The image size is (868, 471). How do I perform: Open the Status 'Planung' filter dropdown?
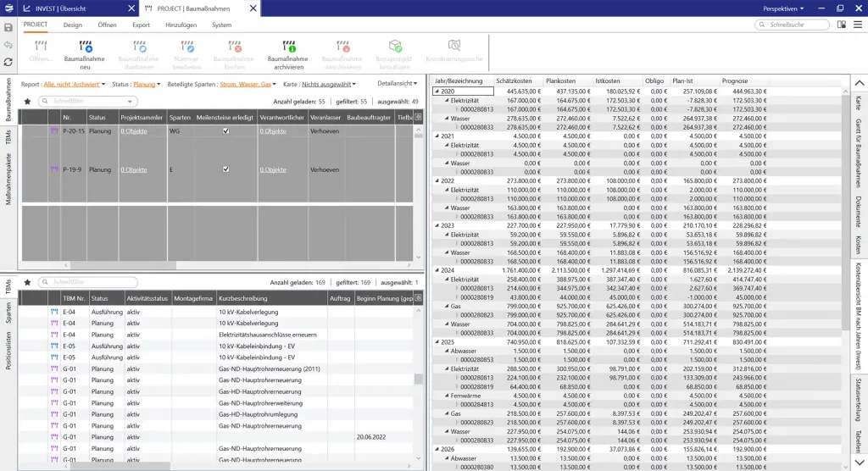(x=146, y=85)
